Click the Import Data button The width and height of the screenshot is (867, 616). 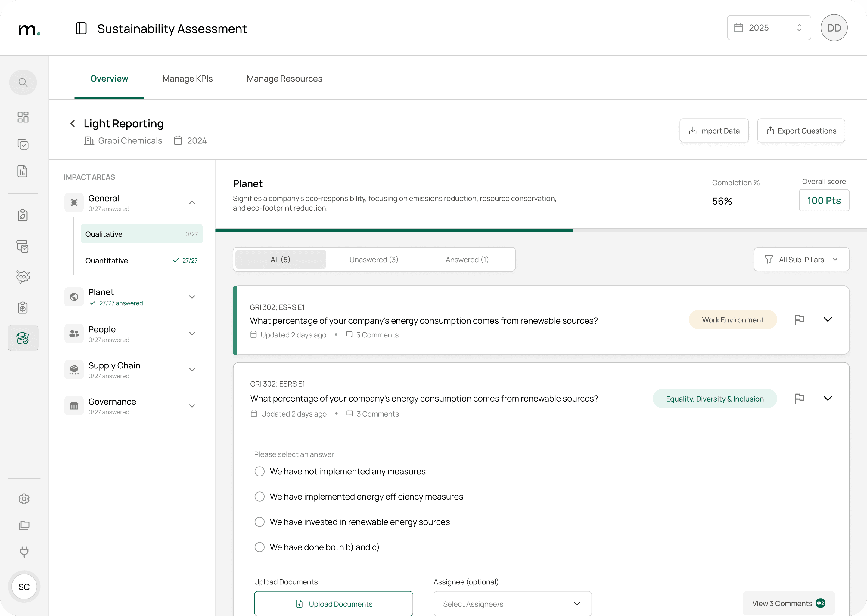[714, 131]
